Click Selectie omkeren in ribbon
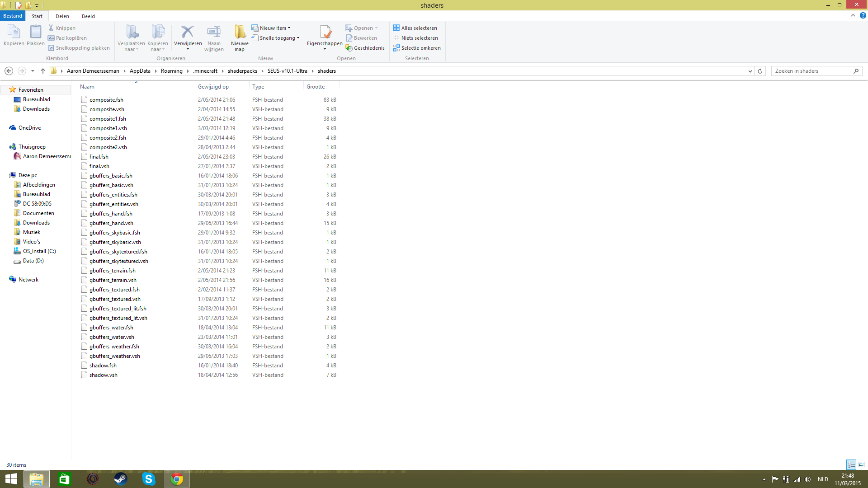868x488 pixels. coord(417,48)
